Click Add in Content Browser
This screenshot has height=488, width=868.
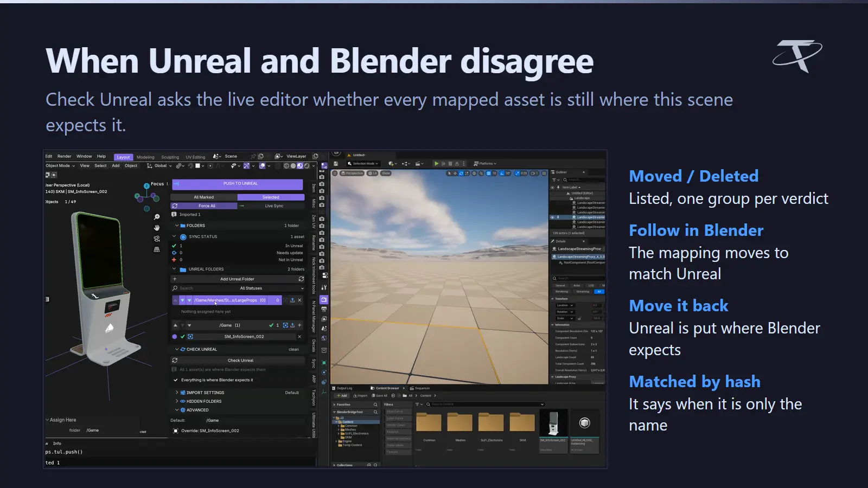(x=342, y=396)
